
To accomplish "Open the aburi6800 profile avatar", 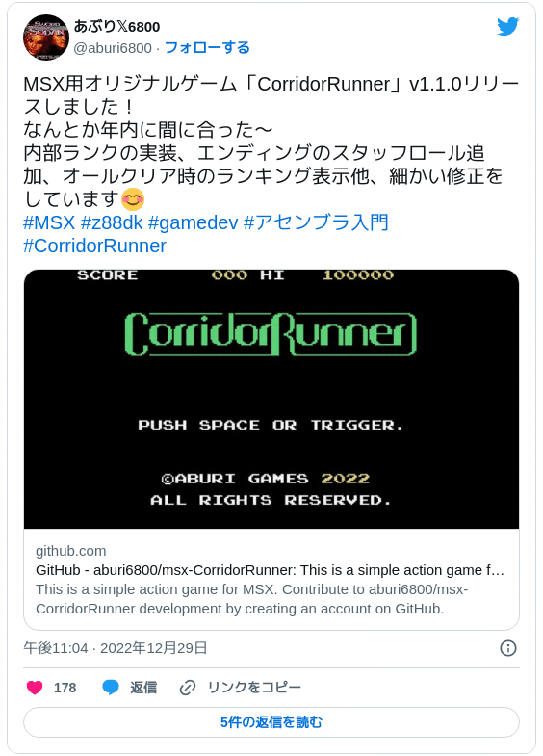I will [46, 38].
